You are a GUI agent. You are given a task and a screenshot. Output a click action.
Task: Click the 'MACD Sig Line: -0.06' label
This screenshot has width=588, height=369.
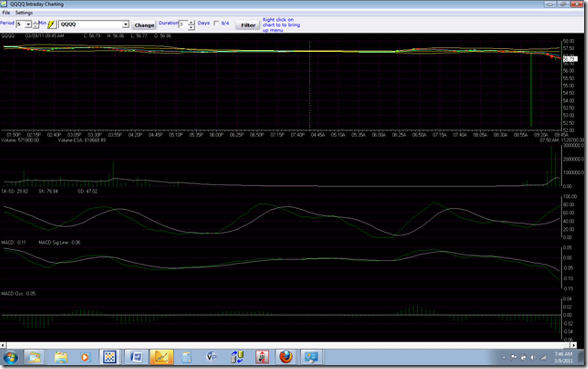(x=60, y=242)
